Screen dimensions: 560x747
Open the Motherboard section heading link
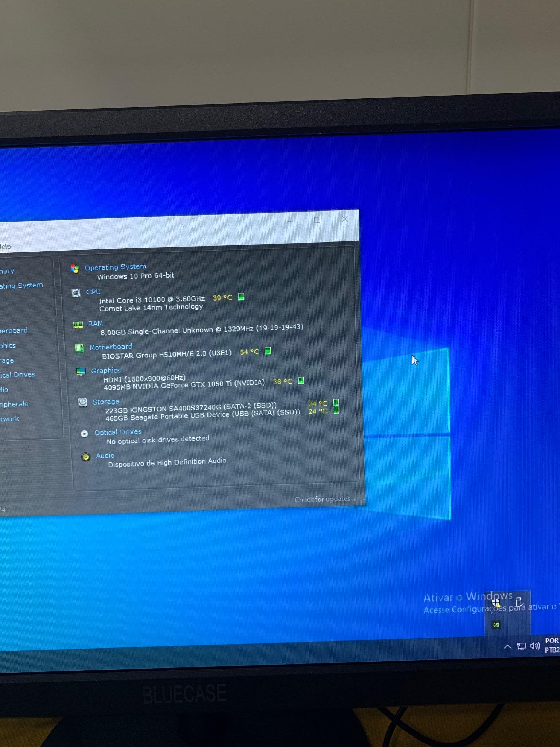pos(111,347)
